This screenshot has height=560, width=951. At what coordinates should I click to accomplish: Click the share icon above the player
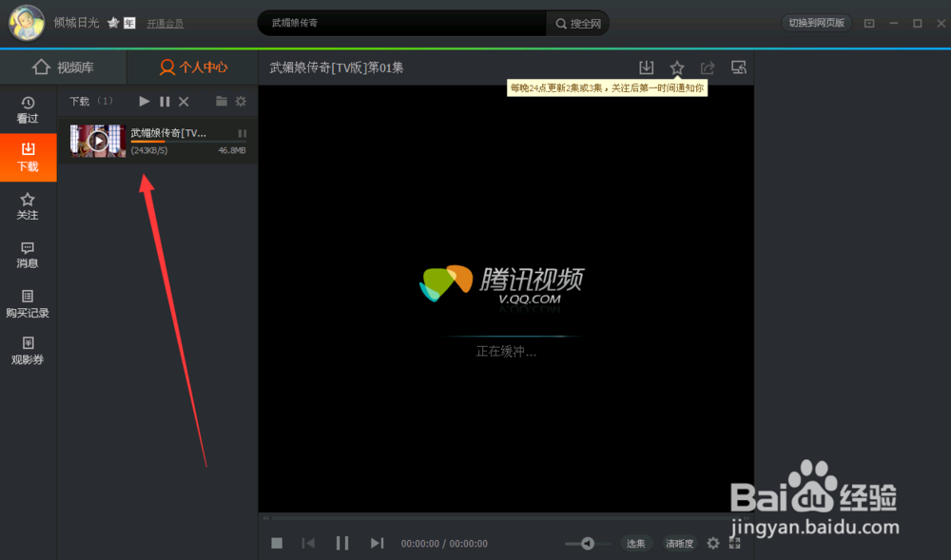coord(708,68)
